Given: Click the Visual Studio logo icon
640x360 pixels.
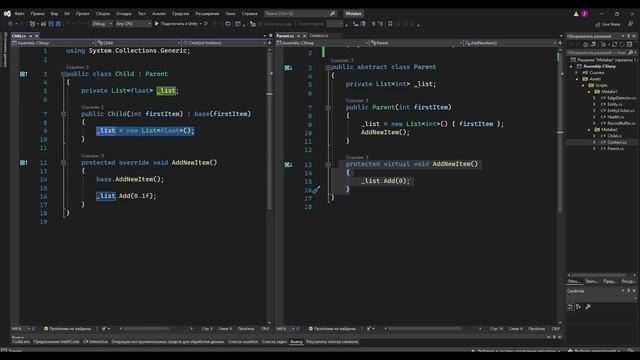Looking at the screenshot, I should pyautogui.click(x=7, y=13).
